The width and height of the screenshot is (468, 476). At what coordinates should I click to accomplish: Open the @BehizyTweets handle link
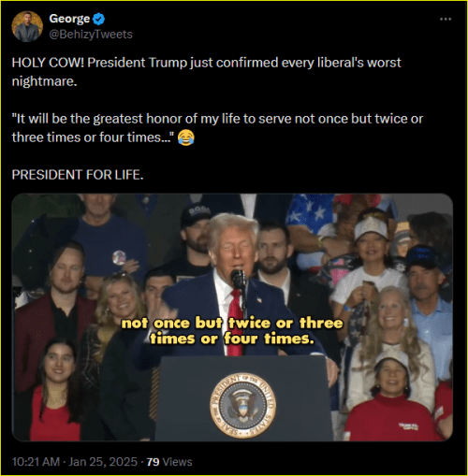coord(91,35)
